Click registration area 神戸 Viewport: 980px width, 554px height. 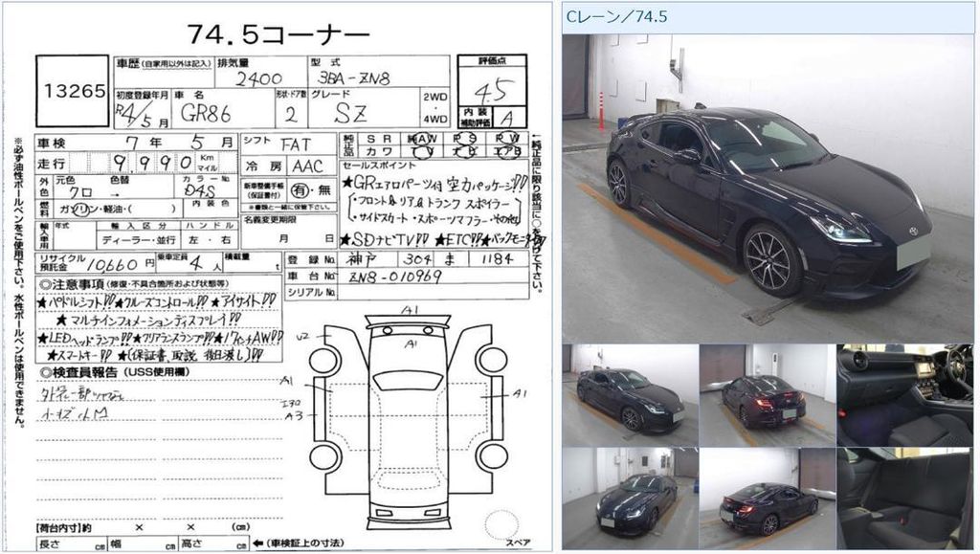pyautogui.click(x=362, y=258)
